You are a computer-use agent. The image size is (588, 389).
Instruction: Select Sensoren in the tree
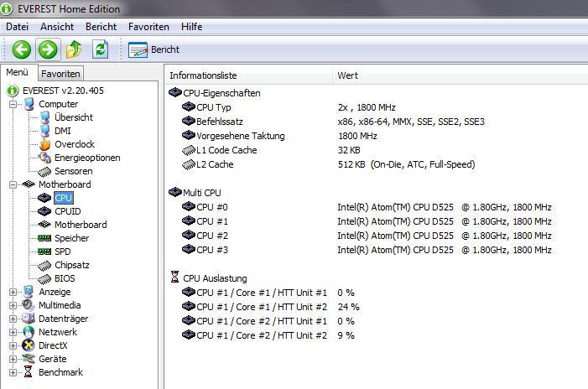click(x=74, y=171)
